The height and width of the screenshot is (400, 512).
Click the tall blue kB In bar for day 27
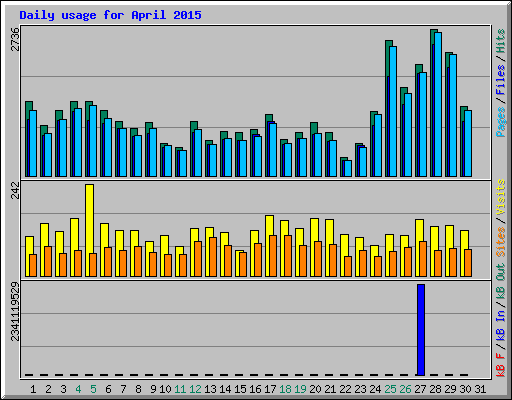coord(421,330)
